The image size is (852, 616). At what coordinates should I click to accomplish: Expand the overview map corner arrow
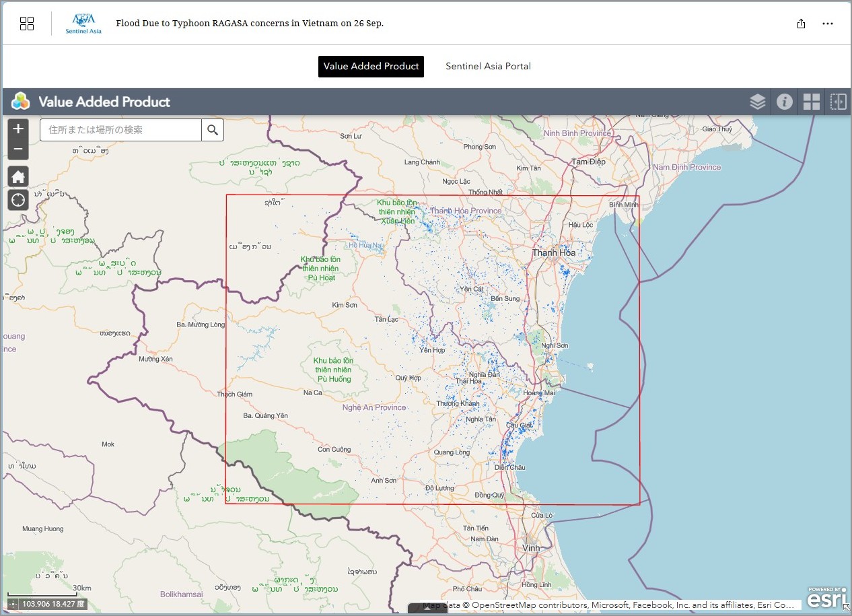point(845,608)
